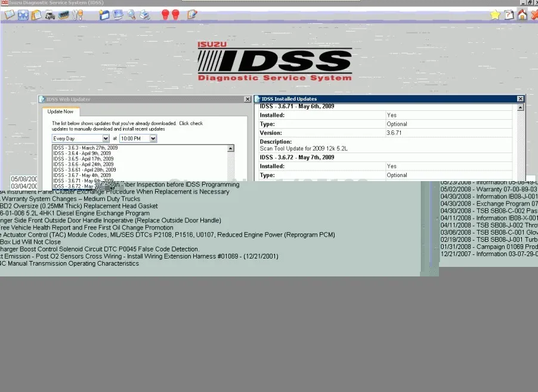
Task: Click the yellow star favorites icon
Action: pyautogui.click(x=495, y=15)
